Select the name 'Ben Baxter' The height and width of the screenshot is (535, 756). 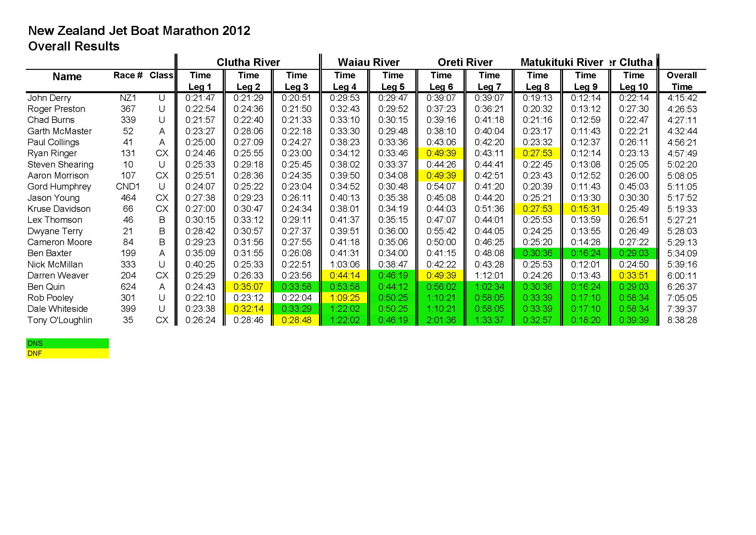pyautogui.click(x=49, y=253)
